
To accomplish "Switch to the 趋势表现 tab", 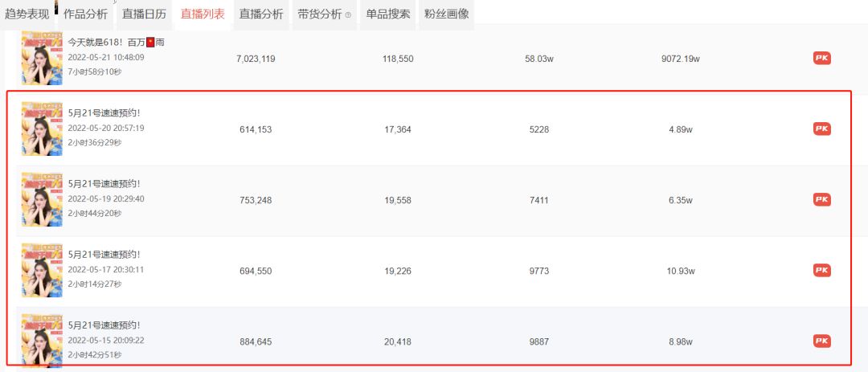I will point(27,14).
